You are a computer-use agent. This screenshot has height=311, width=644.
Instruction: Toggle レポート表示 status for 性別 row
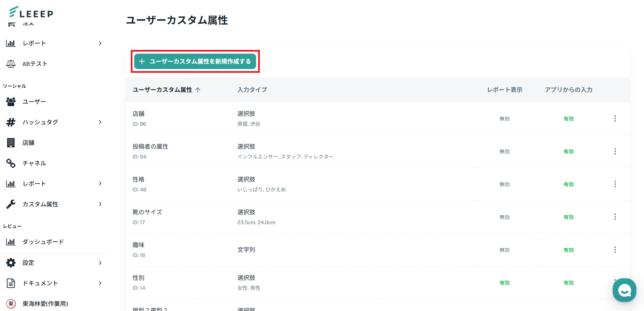[x=504, y=283]
